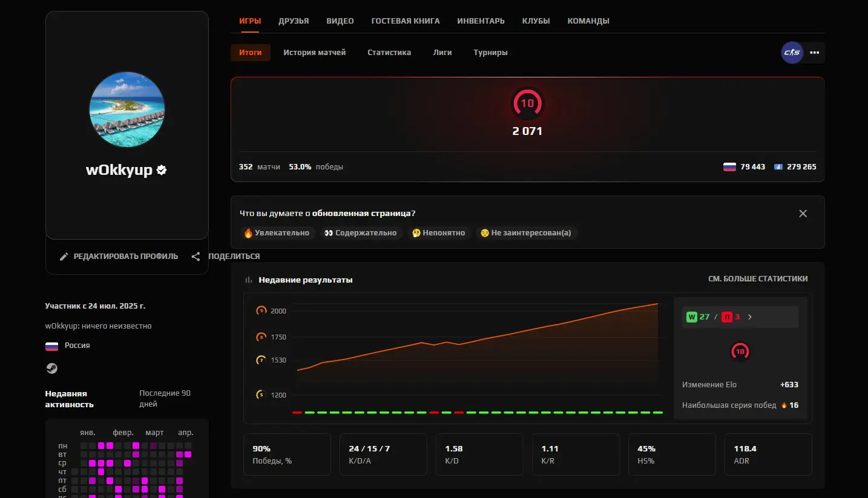
Task: Open the История матчей sub-tab
Action: (x=314, y=53)
